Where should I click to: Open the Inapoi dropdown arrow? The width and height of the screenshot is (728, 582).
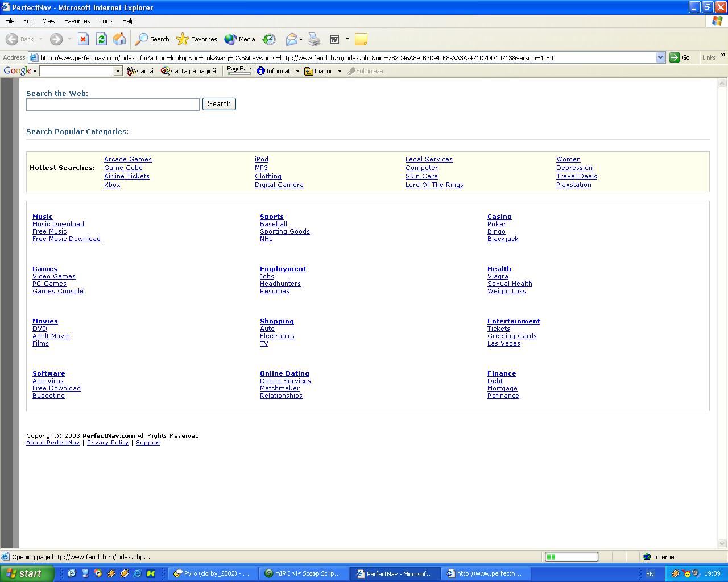tap(340, 71)
